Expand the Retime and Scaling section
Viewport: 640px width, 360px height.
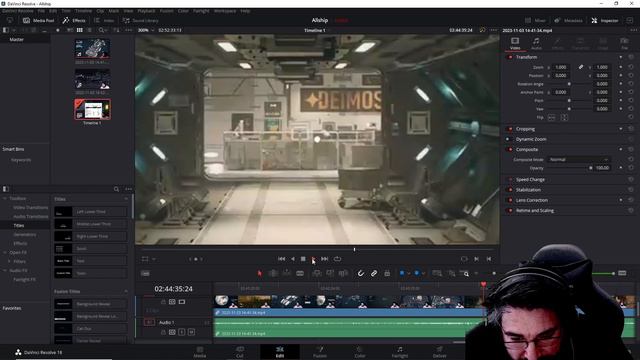pyautogui.click(x=535, y=211)
